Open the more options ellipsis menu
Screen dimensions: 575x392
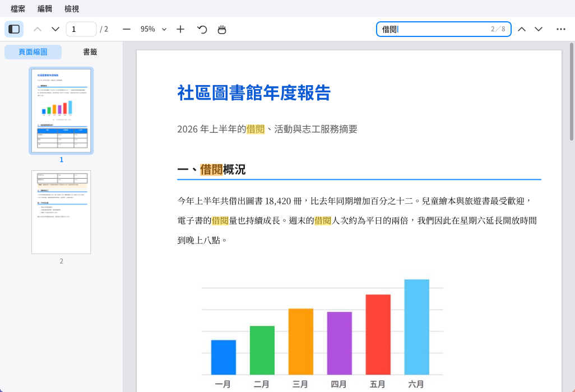coord(560,29)
